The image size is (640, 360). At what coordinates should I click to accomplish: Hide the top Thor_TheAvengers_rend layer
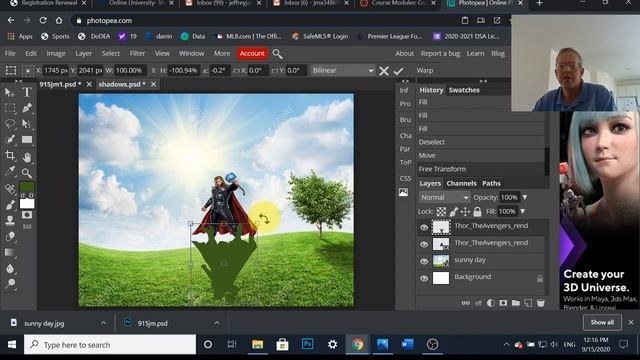424,227
